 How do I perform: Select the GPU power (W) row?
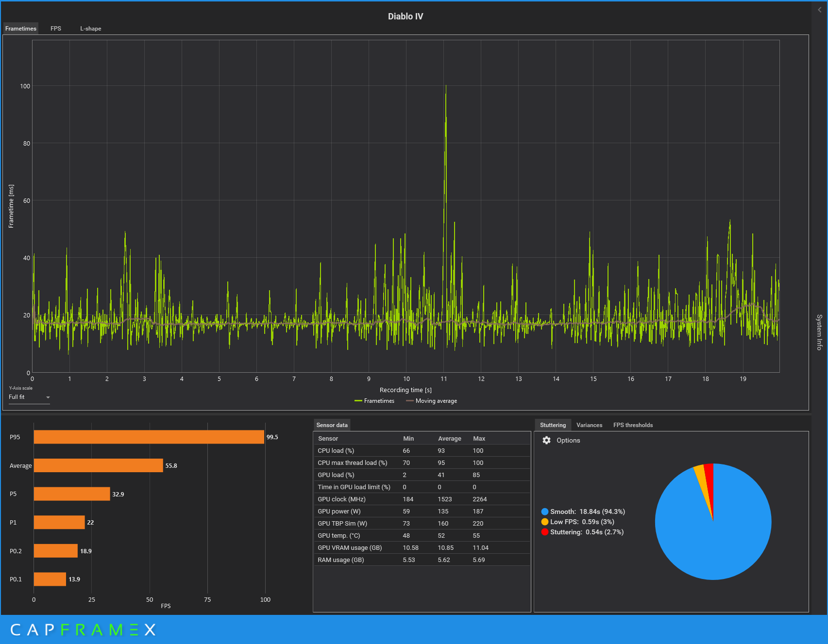click(422, 511)
